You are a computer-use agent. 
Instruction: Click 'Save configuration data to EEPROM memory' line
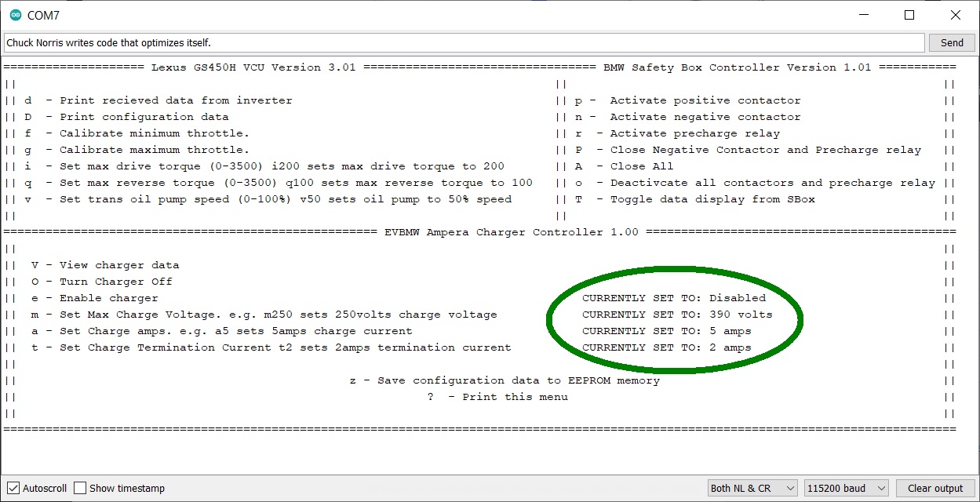point(505,380)
